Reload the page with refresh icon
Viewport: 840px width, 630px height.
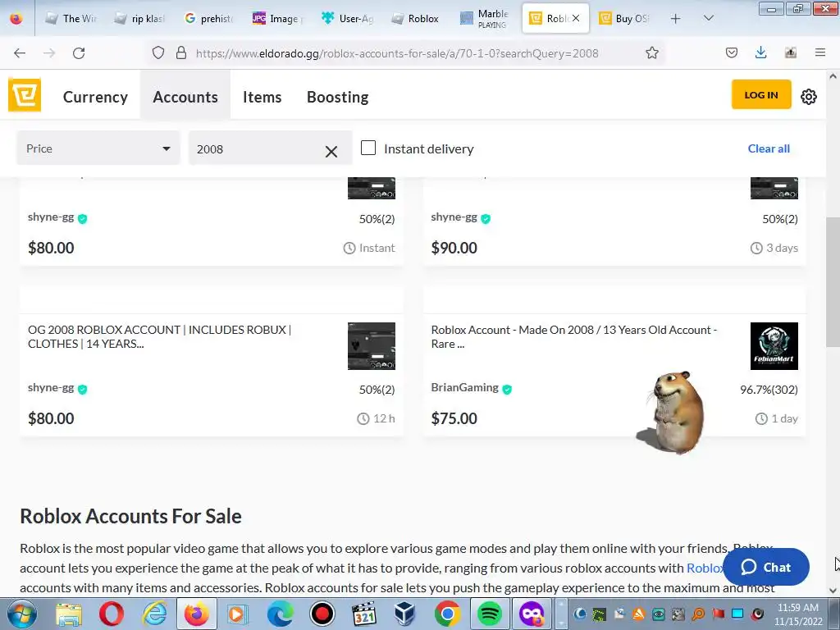coord(79,53)
